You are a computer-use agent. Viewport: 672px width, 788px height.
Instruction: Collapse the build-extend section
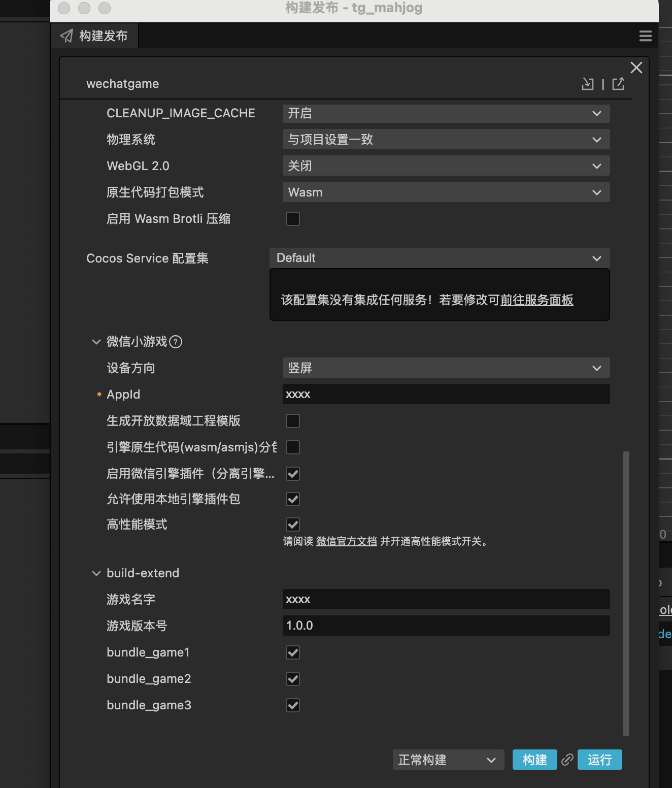[x=96, y=573]
